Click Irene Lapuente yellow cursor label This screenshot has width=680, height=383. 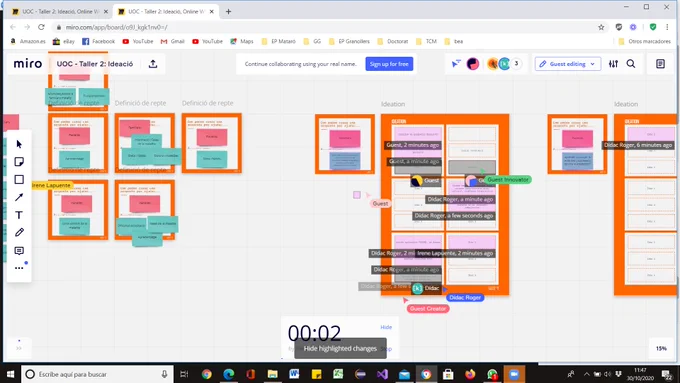click(x=51, y=185)
